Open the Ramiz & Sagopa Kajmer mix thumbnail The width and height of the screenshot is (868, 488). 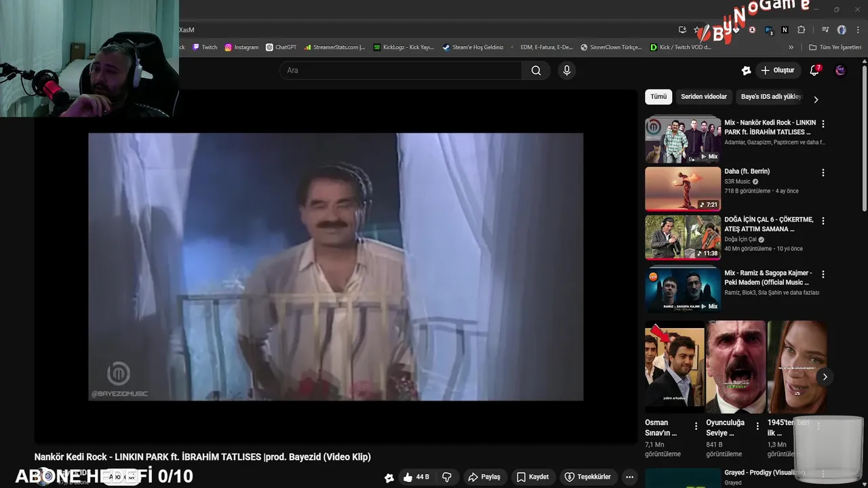683,290
